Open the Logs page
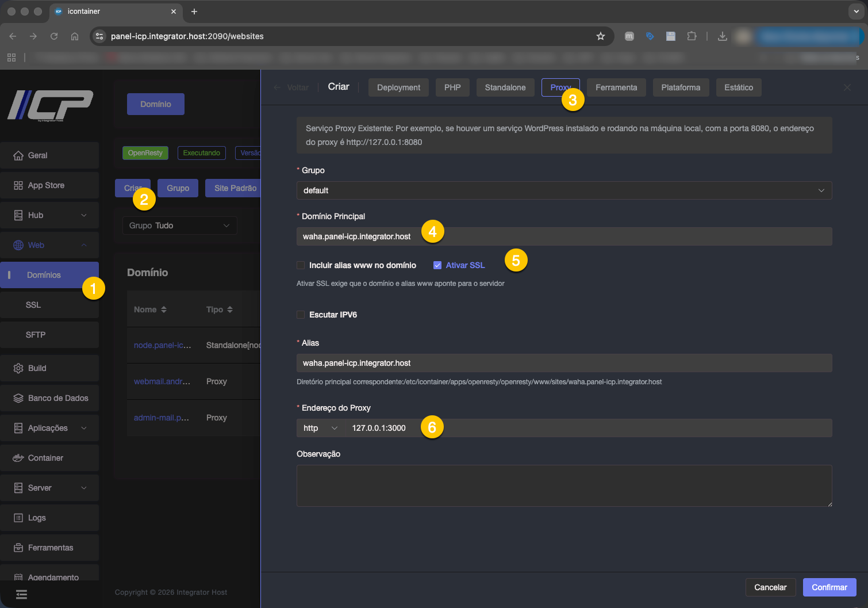This screenshot has width=868, height=608. click(37, 518)
